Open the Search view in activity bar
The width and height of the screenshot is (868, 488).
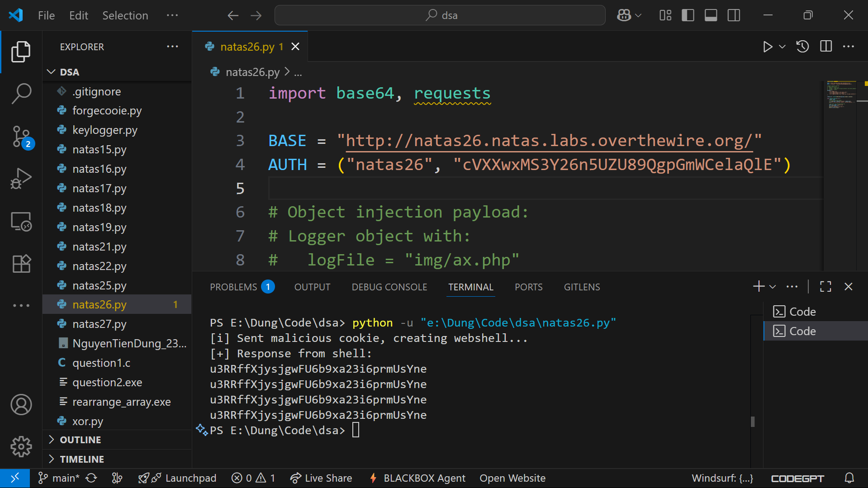coord(21,94)
